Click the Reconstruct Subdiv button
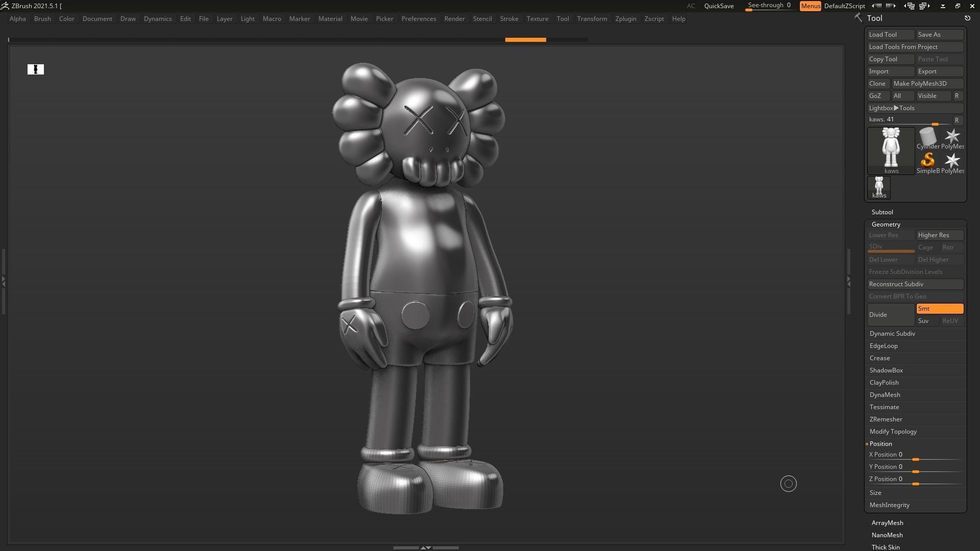 click(x=915, y=284)
